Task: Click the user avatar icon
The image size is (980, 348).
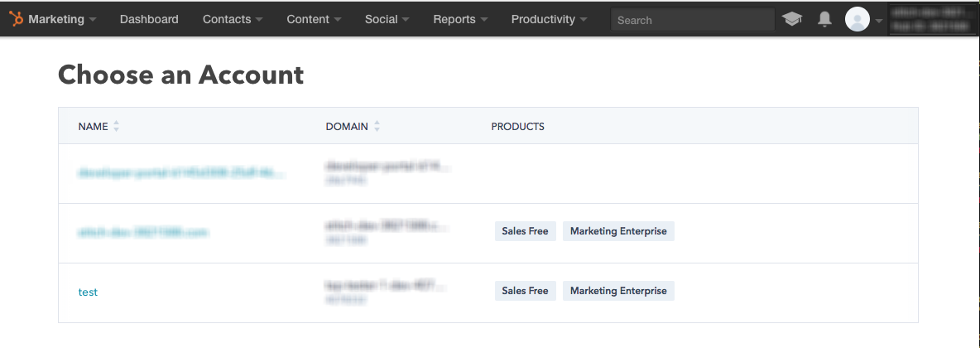Action: click(857, 19)
